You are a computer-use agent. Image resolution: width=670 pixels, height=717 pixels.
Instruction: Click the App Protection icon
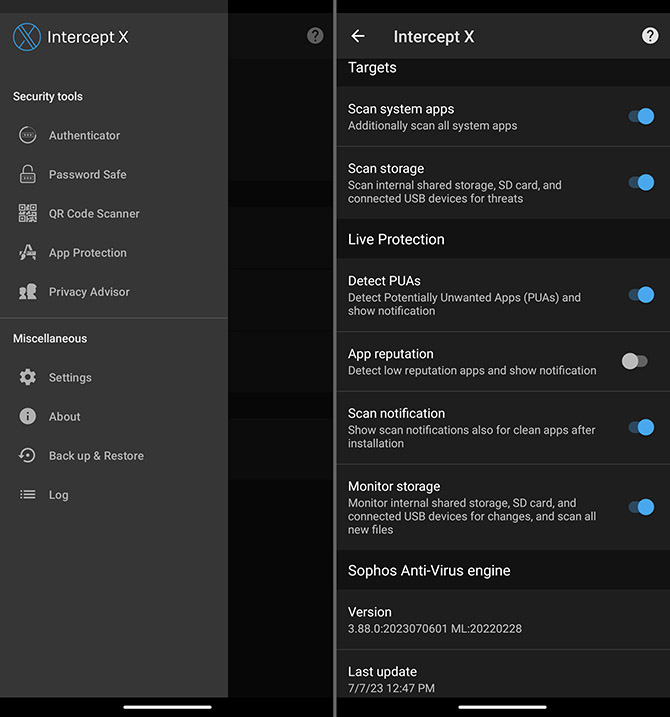point(27,252)
